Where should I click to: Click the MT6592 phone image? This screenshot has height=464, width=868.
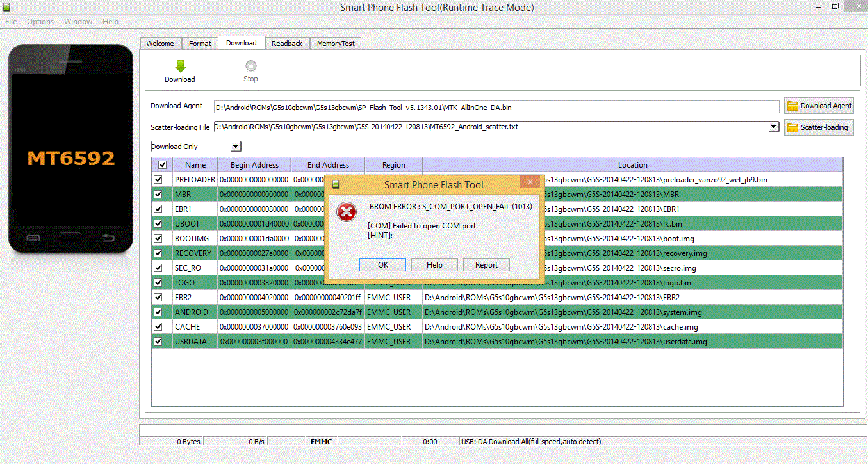(x=70, y=149)
